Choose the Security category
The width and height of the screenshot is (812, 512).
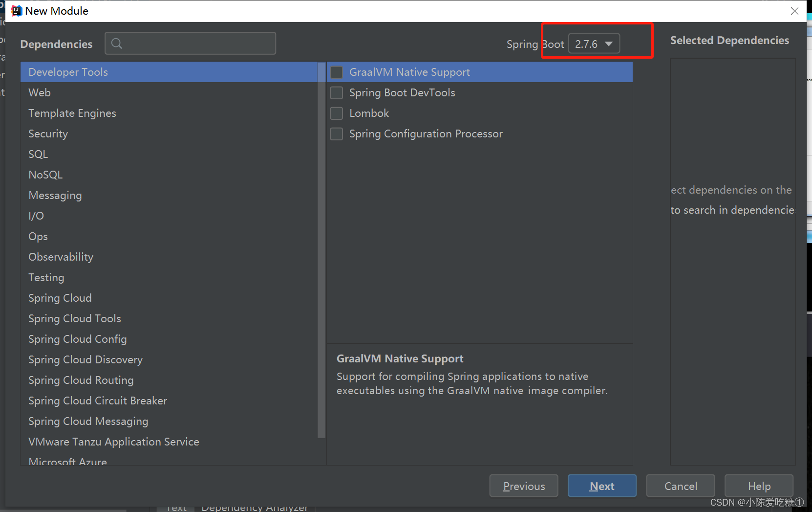(x=169, y=134)
